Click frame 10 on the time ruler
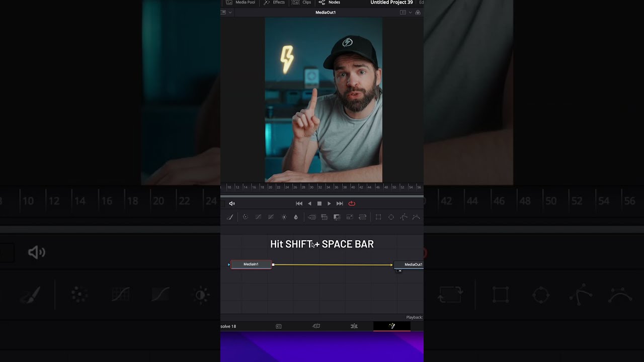 point(229,187)
